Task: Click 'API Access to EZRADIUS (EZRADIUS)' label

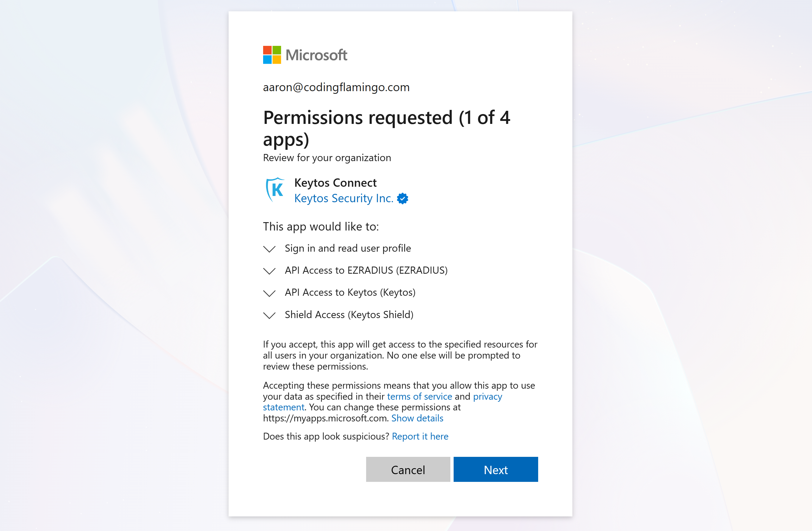Action: tap(366, 270)
